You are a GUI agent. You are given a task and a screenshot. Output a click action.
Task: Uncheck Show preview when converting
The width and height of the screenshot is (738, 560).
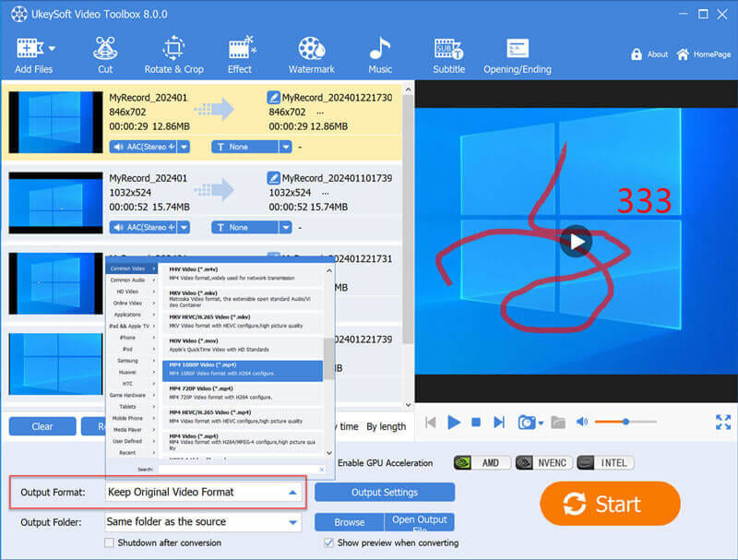[329, 543]
